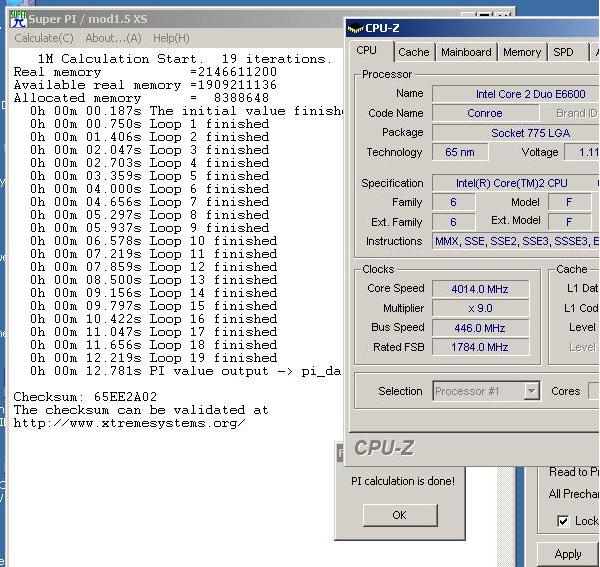Click the Super PI / mod1.5 XS title bar
Viewport: 600px width, 567px height.
coord(176,19)
